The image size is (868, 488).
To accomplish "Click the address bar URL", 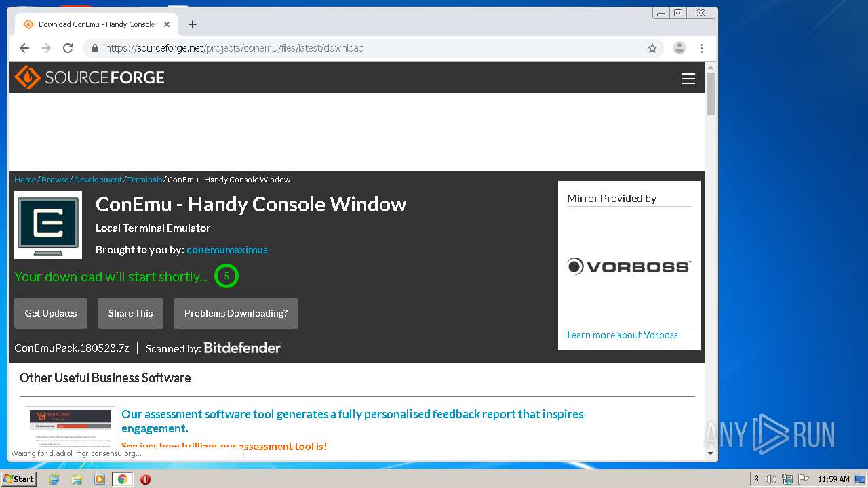I will tap(234, 48).
